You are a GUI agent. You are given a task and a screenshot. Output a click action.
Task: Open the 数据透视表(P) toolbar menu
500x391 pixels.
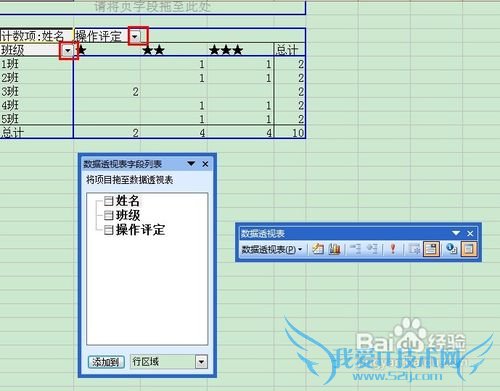pos(272,249)
